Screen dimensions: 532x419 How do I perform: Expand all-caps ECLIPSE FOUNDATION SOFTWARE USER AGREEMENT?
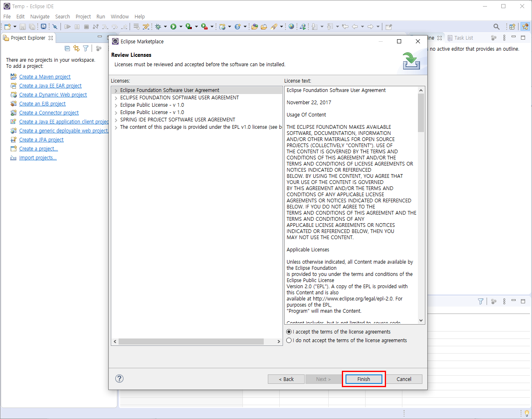116,98
